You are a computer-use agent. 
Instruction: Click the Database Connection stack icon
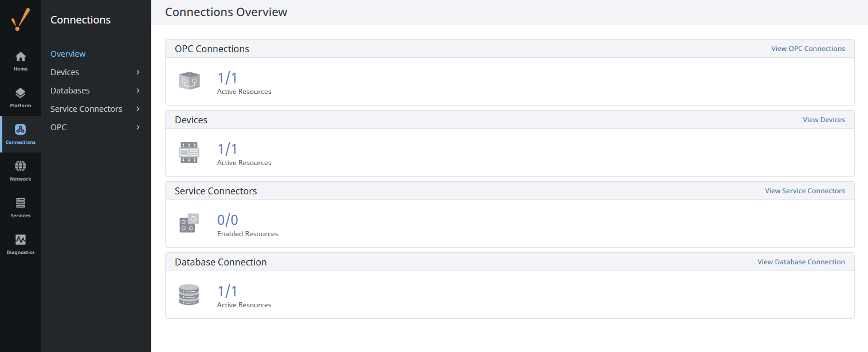point(189,295)
